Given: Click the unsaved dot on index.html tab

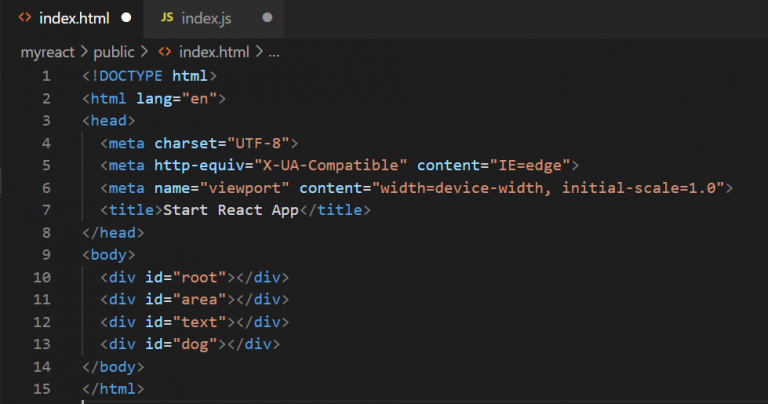Looking at the screenshot, I should (x=125, y=18).
